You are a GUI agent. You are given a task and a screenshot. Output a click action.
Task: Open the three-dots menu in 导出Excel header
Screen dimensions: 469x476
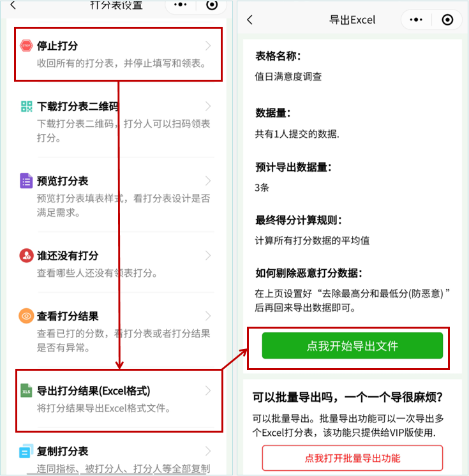[416, 20]
